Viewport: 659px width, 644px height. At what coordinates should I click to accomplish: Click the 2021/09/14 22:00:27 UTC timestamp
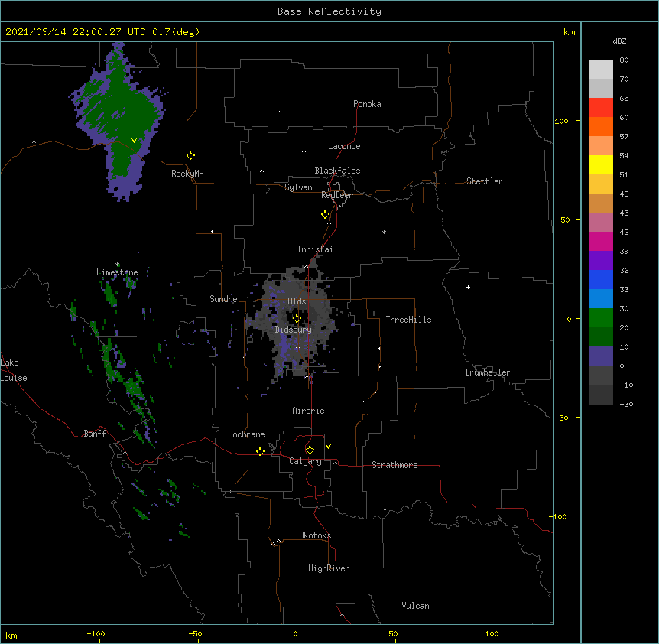point(75,32)
